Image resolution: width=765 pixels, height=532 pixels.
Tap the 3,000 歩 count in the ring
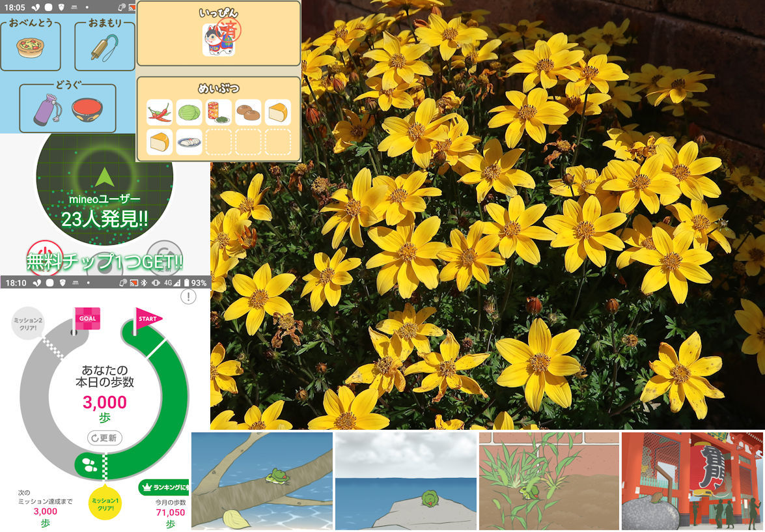(104, 408)
